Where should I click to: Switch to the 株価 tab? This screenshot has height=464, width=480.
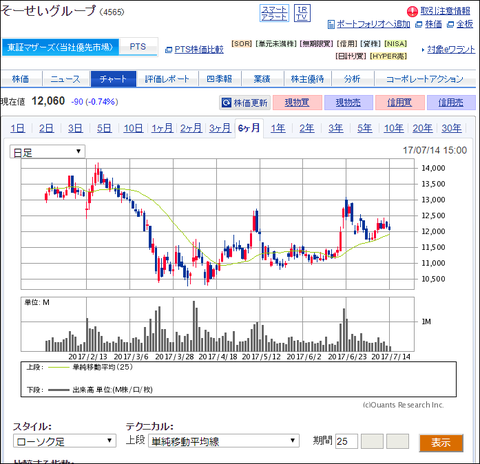click(x=21, y=79)
